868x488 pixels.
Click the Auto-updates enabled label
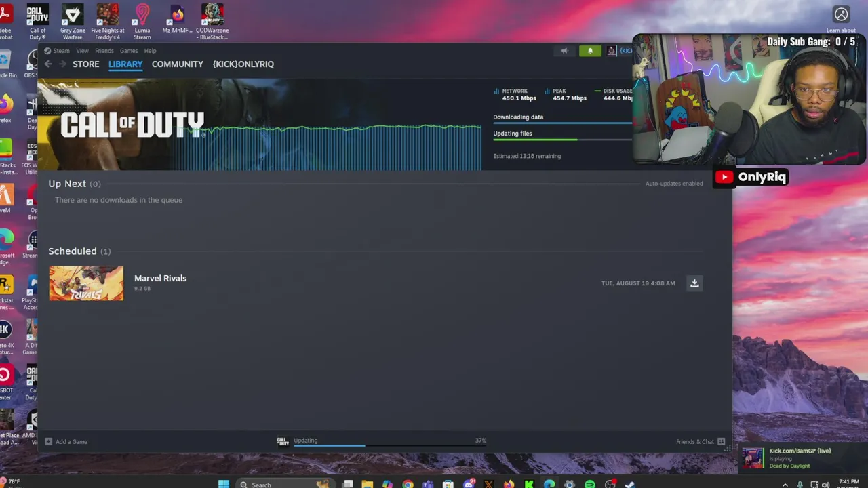pyautogui.click(x=674, y=184)
